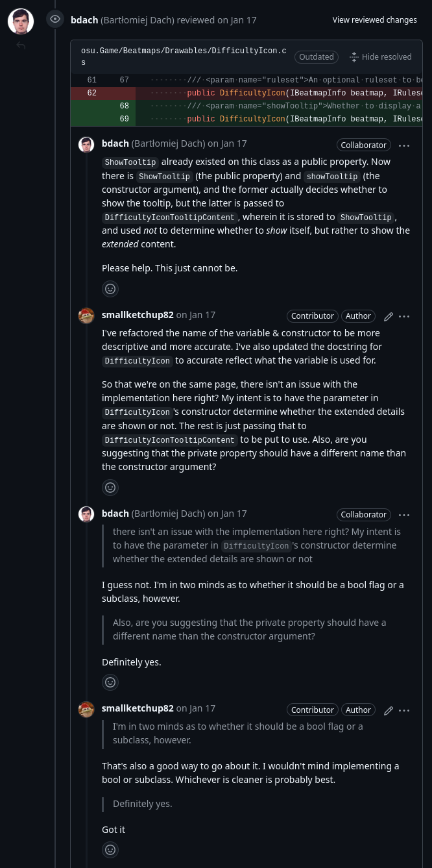
Task: Click "View reviewed changes" link
Action: tap(374, 20)
